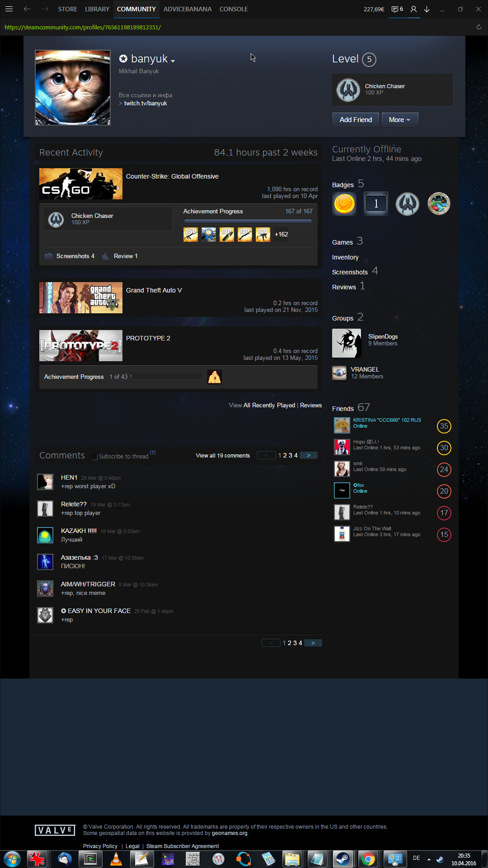Screen dimensions: 488x868
Task: Reload the page with refresh icon
Action: (x=479, y=27)
